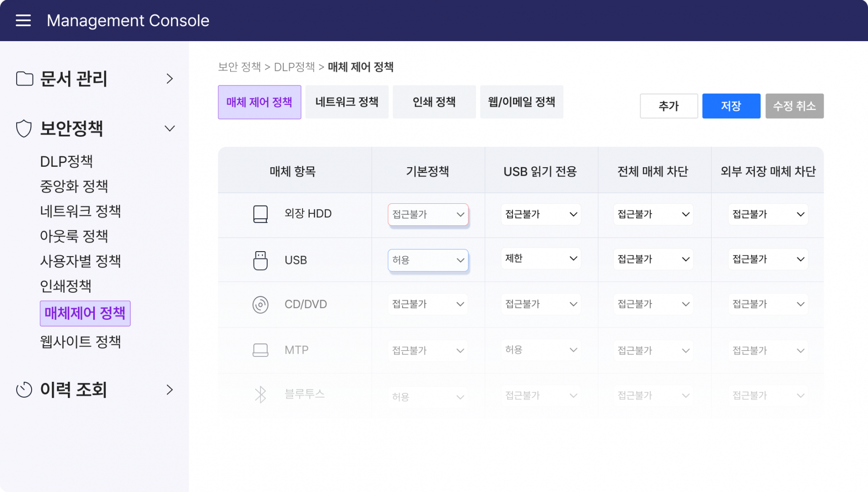Switch to the 네트워크 정책 tab
The image size is (868, 492).
point(347,102)
